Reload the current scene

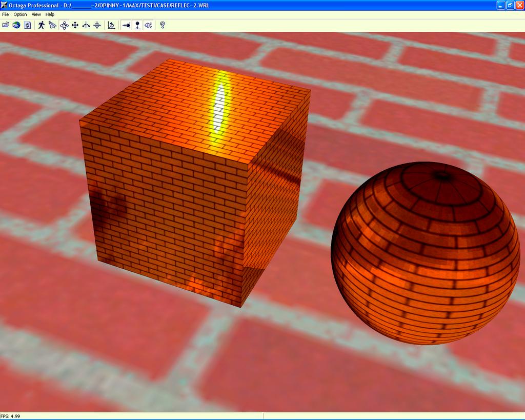pos(28,25)
